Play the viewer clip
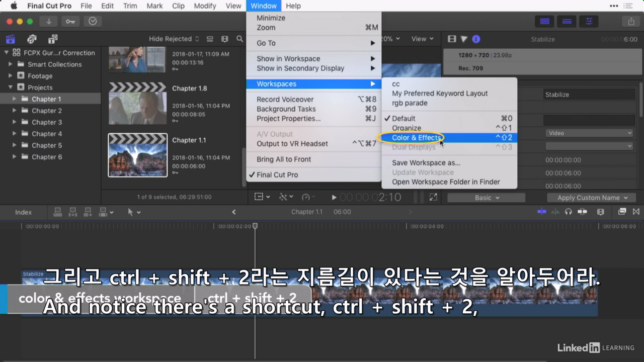This screenshot has width=644, height=362. pyautogui.click(x=334, y=198)
